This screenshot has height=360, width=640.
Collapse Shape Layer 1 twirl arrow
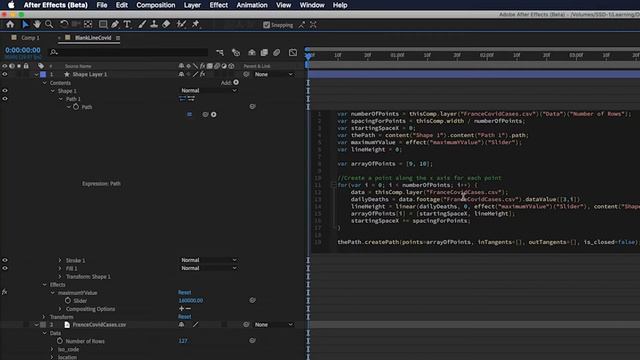(x=36, y=75)
